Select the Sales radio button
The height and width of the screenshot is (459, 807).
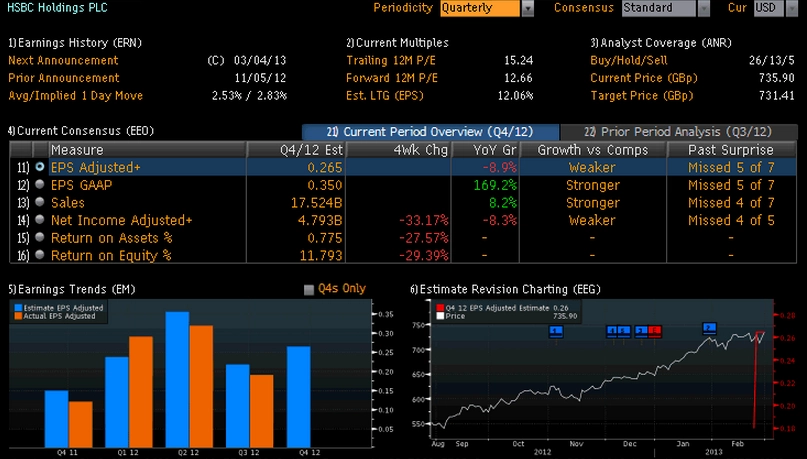40,202
